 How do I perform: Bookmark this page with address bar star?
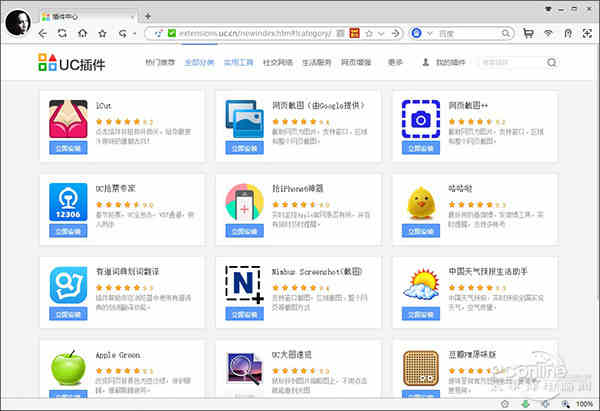[369, 33]
